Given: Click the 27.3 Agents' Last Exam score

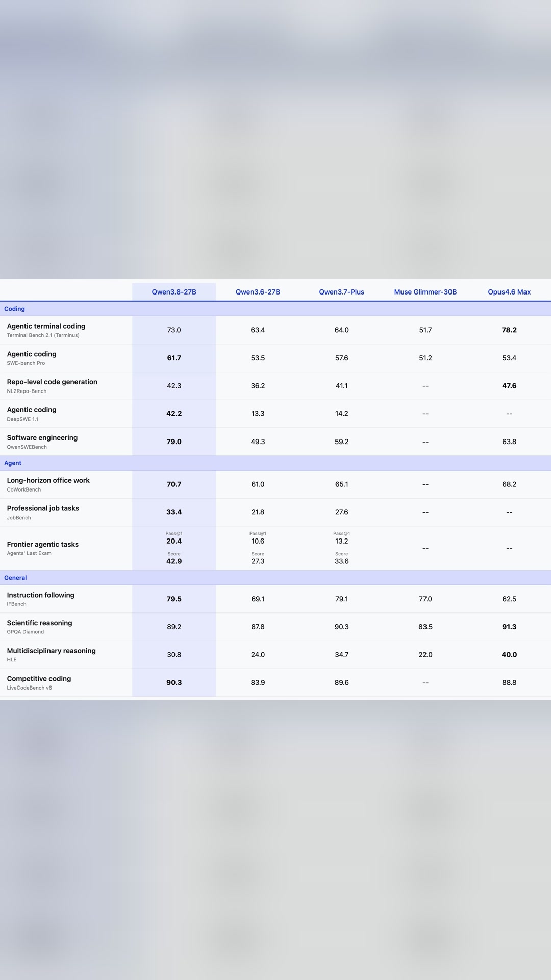Looking at the screenshot, I should pyautogui.click(x=258, y=561).
